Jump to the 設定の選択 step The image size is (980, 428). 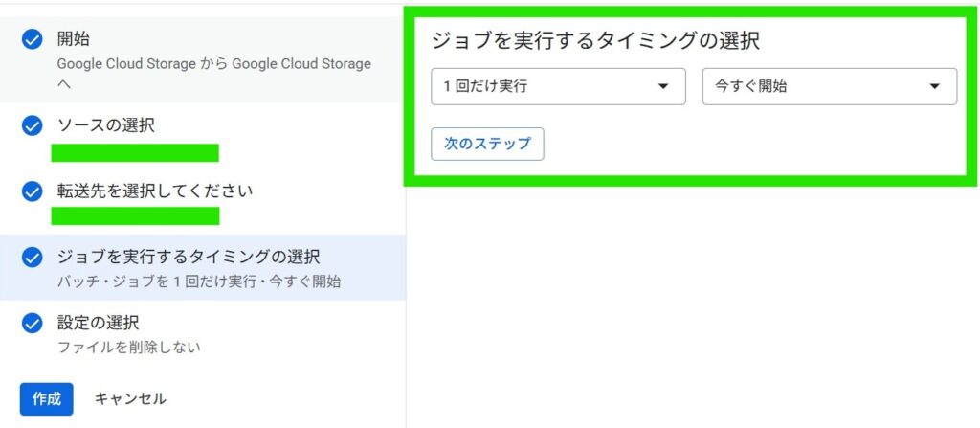[x=98, y=323]
